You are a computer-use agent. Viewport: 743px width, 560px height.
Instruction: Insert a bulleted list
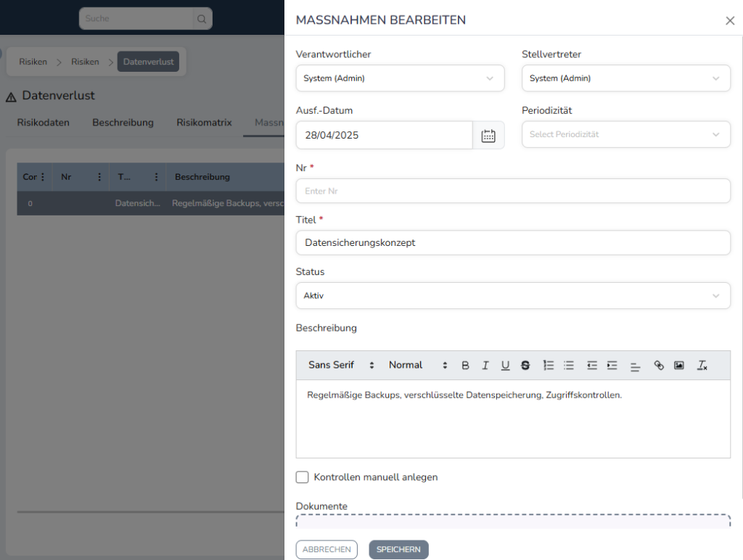point(569,366)
